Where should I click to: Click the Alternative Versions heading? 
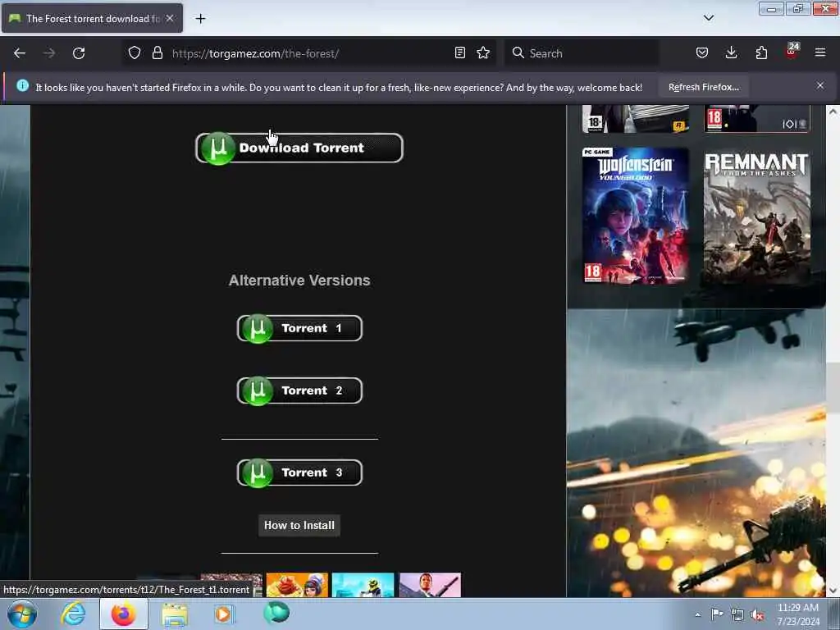click(299, 281)
